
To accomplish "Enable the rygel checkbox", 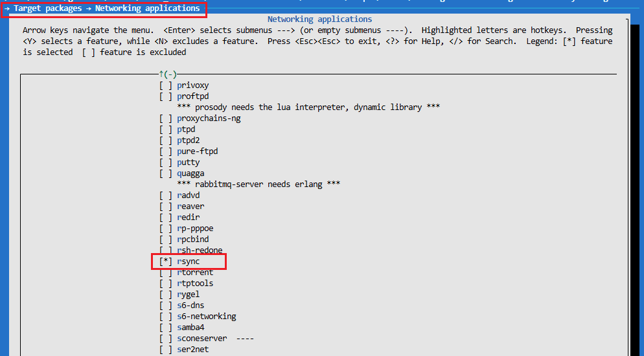I will coord(166,295).
